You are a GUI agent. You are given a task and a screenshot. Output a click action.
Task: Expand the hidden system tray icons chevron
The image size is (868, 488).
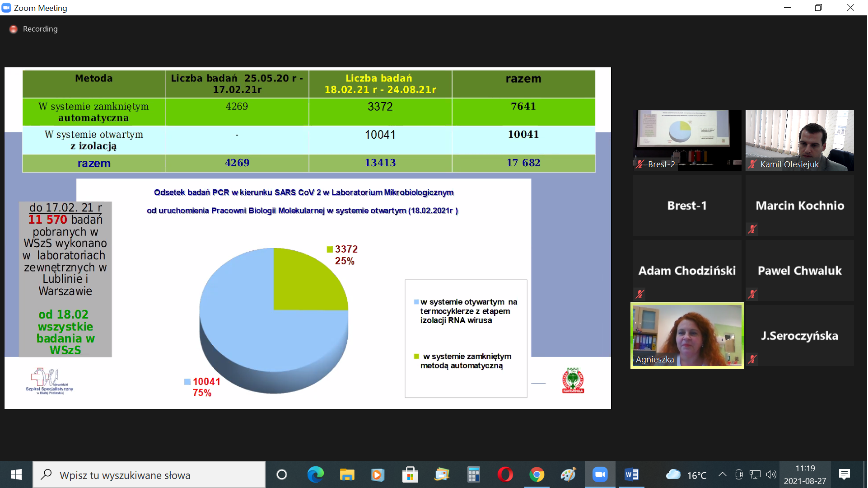(x=722, y=474)
